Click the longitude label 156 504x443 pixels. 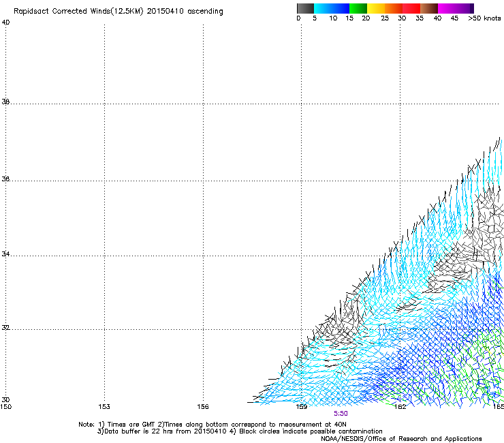pos(203,407)
